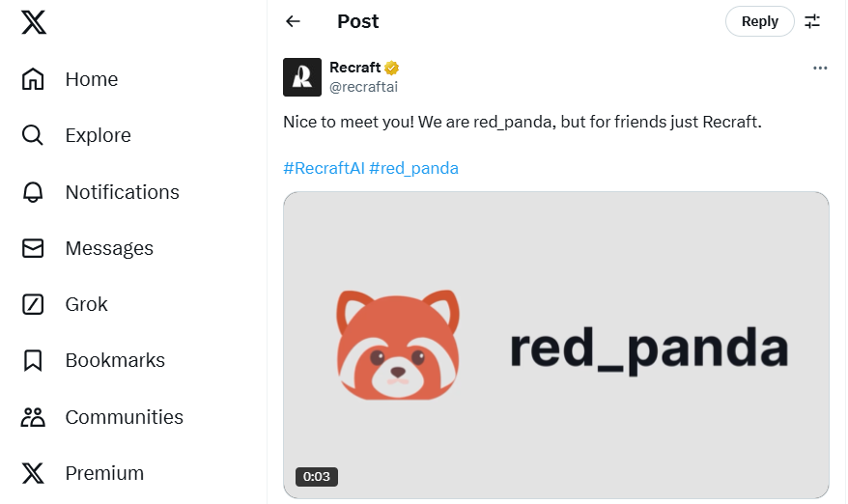Open the Bookmarks ribbon icon
Image resolution: width=848 pixels, height=504 pixels.
point(33,360)
